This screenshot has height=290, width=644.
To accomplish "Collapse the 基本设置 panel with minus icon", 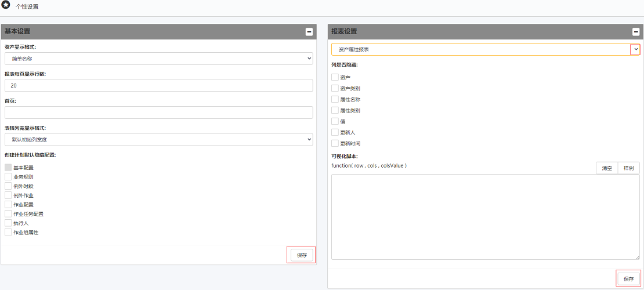I will click(x=309, y=32).
